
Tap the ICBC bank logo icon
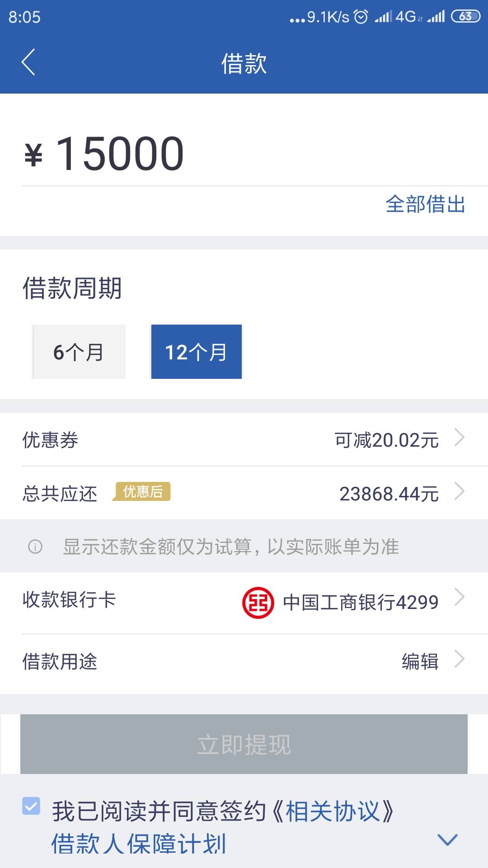tap(258, 603)
